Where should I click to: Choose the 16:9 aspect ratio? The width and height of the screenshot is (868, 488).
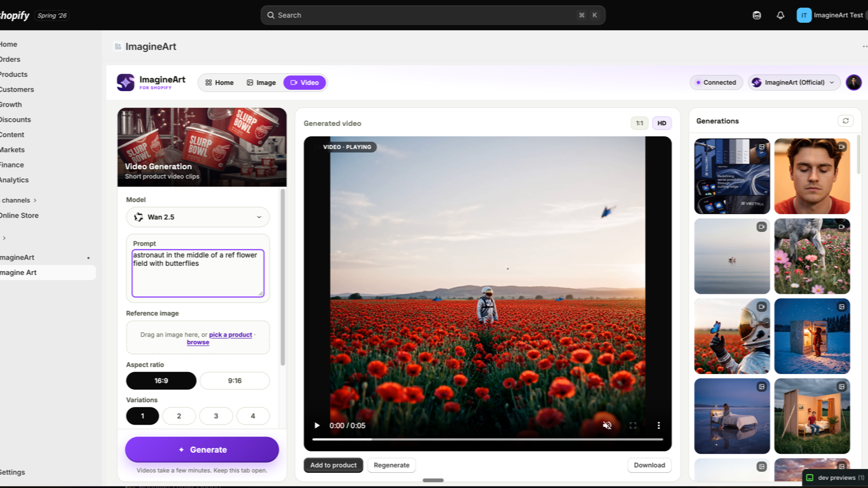click(161, 381)
